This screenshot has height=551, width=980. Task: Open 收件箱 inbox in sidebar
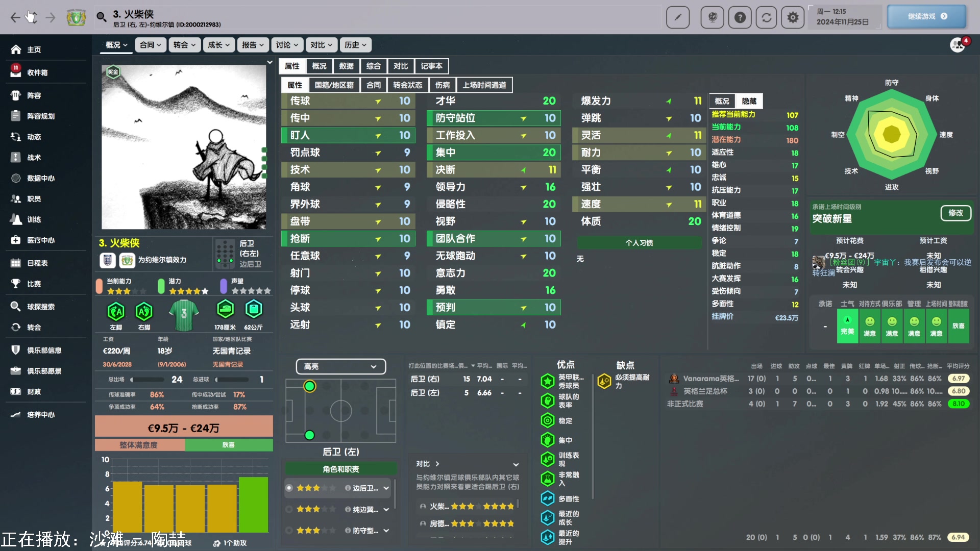click(37, 72)
